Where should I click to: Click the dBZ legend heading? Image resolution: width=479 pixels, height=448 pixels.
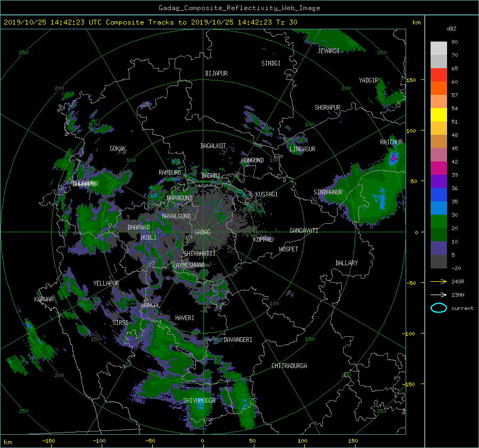[451, 29]
